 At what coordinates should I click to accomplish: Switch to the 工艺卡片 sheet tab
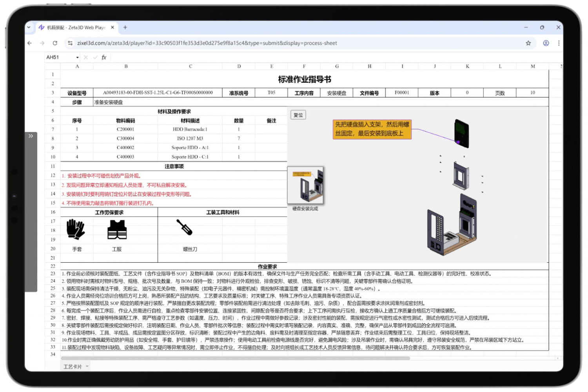(73, 367)
